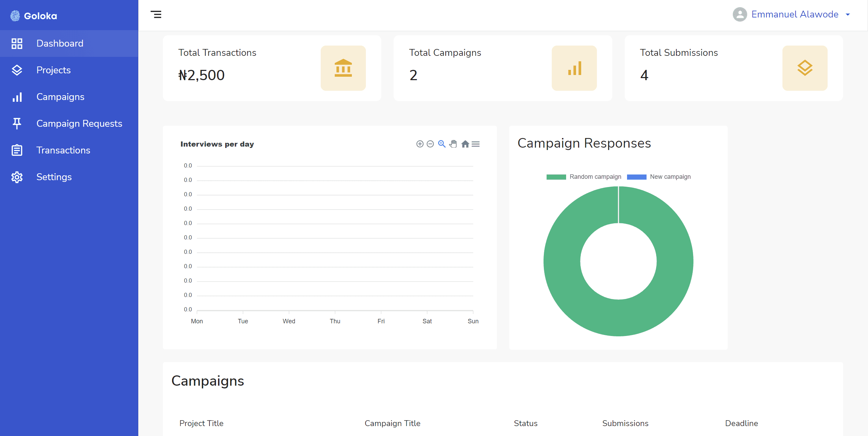Click the zoom out chart icon

(x=430, y=144)
